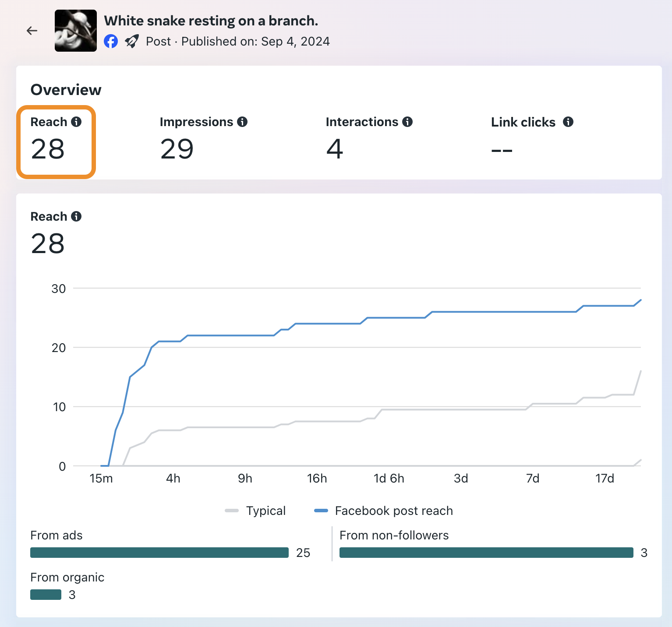672x627 pixels.
Task: Click the 'From ads' label
Action: click(57, 535)
